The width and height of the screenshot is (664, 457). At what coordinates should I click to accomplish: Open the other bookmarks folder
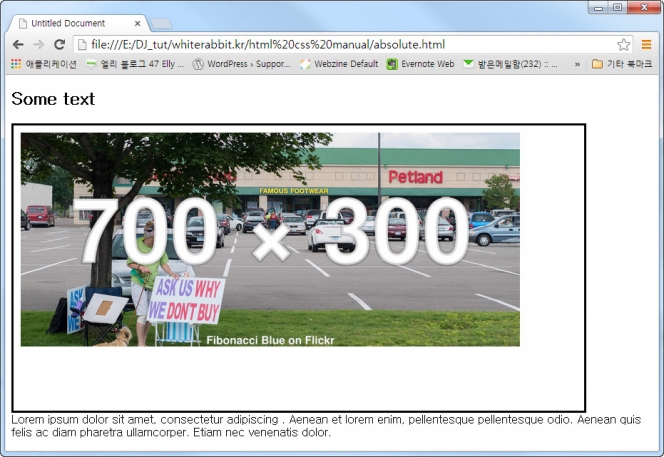pos(621,64)
